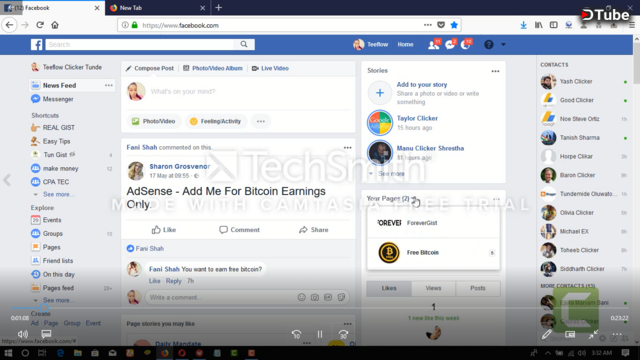Open chat with Yash Clicker
This screenshot has width=640, height=360.
(584, 82)
